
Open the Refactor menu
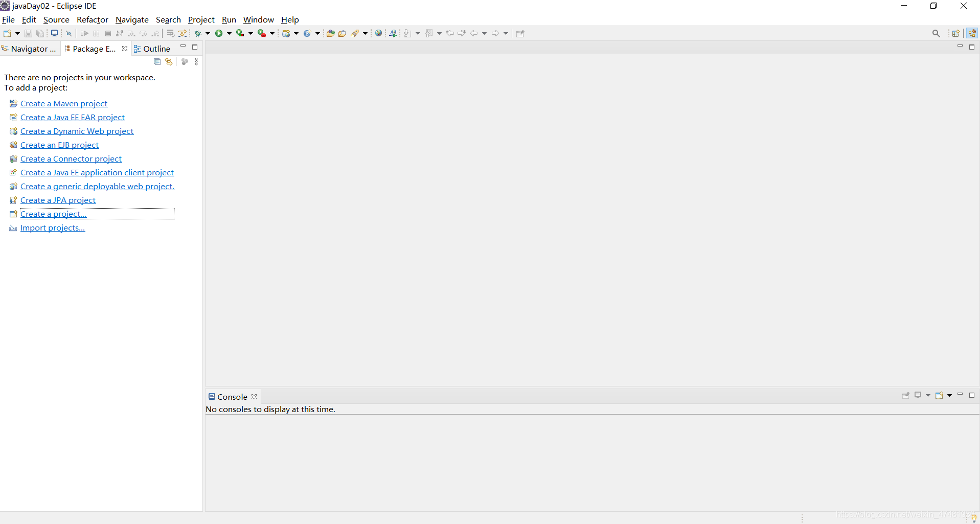[x=93, y=20]
